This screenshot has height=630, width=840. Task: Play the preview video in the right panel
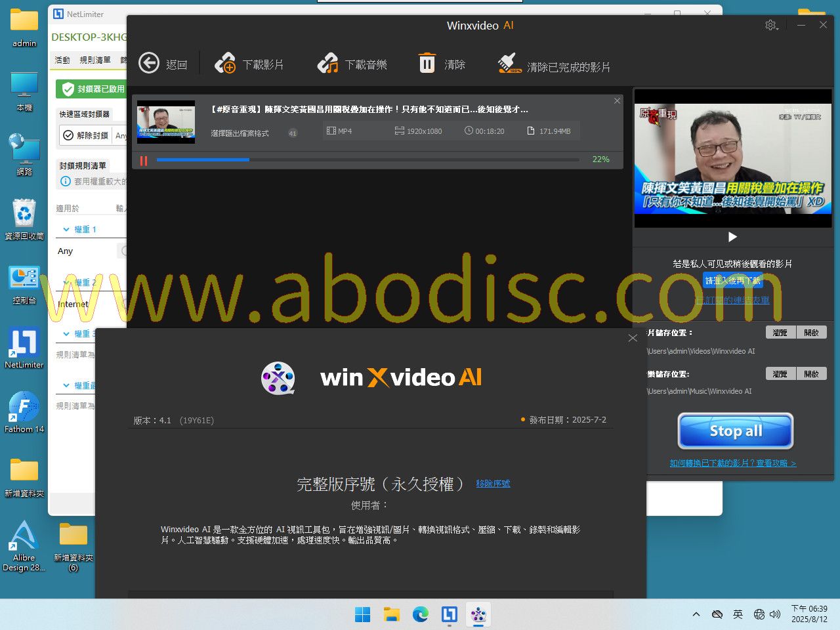pyautogui.click(x=732, y=237)
